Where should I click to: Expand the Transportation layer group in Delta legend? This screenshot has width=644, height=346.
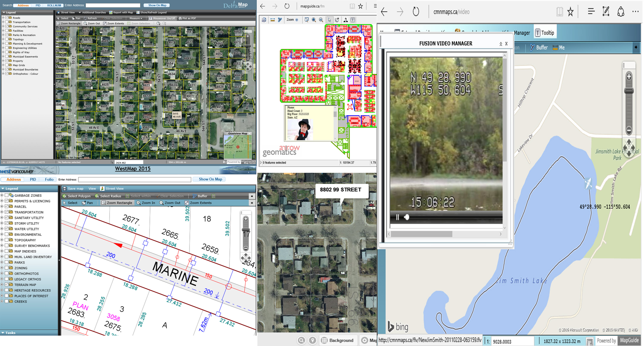tap(3, 22)
